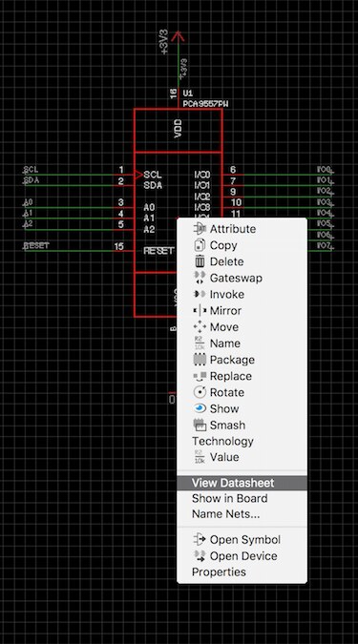Select the U1 part name label
358x644 pixels.
[188, 93]
